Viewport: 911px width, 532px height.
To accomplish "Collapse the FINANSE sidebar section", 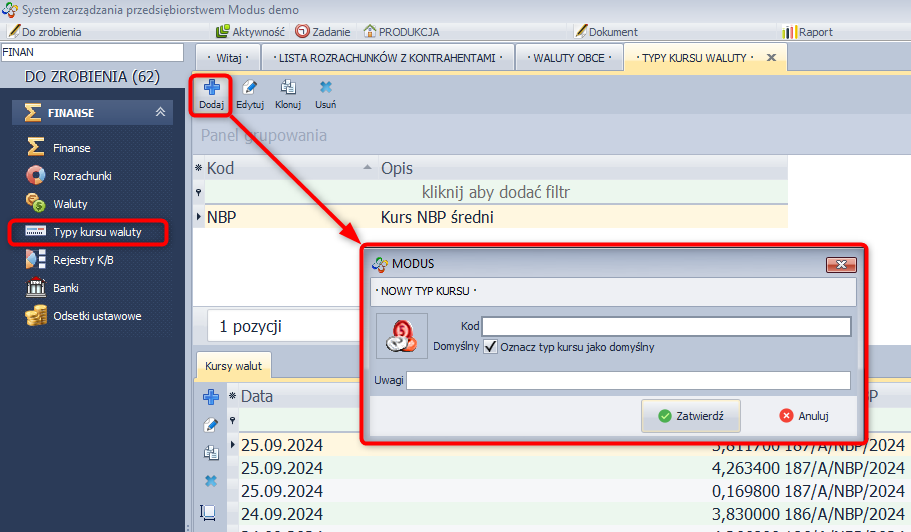I will pos(160,113).
